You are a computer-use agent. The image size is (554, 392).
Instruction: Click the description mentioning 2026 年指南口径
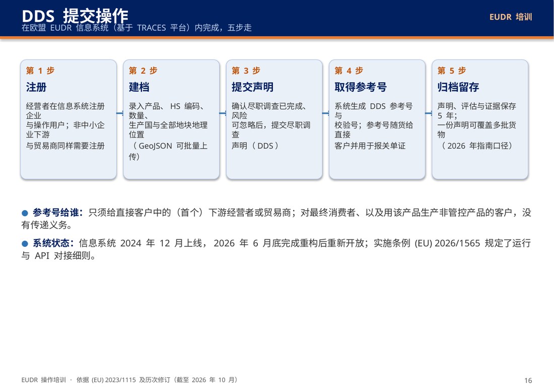click(476, 126)
